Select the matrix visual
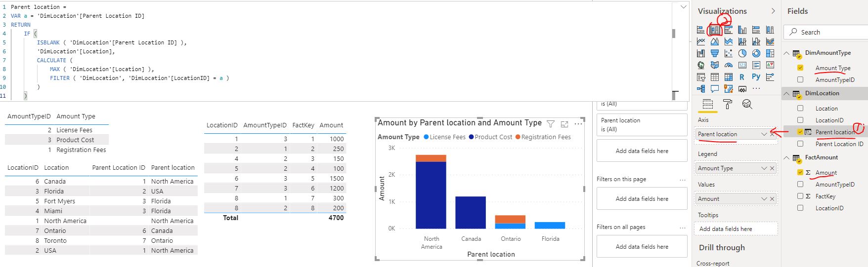Viewport: 868px width, 267px height. coord(729,76)
